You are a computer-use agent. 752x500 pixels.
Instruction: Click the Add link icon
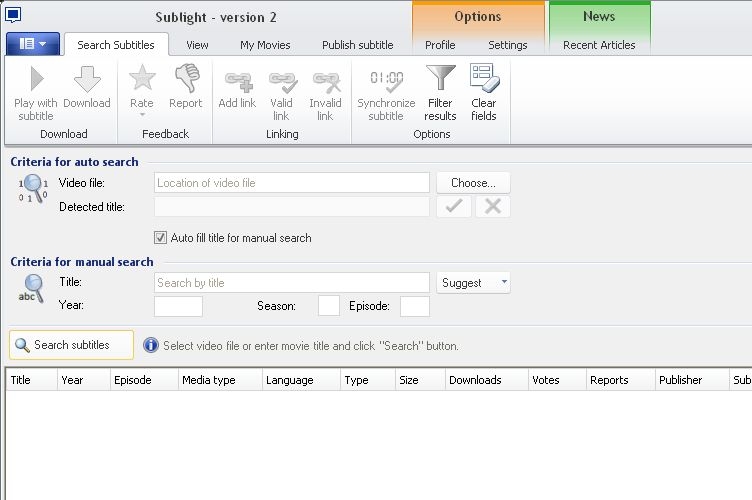point(237,79)
